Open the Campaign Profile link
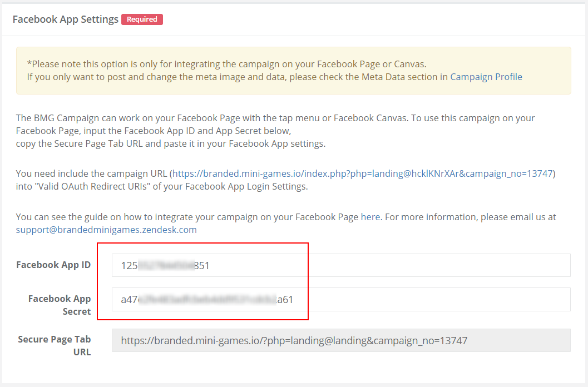The height and width of the screenshot is (387, 588). [x=486, y=77]
